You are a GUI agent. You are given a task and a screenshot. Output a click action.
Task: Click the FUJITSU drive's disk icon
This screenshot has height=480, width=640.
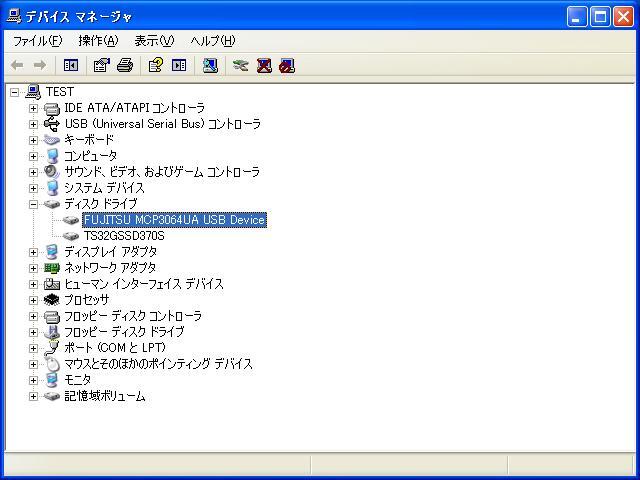click(71, 220)
